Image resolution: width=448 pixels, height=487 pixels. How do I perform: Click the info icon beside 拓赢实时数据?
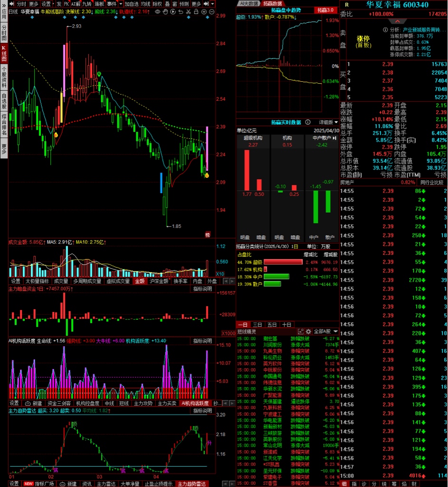point(308,122)
